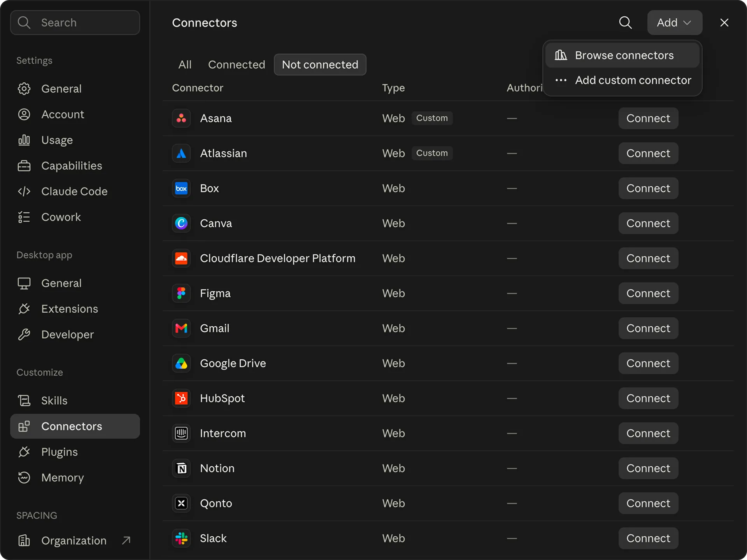Click the General gear icon under Settings

click(x=24, y=89)
